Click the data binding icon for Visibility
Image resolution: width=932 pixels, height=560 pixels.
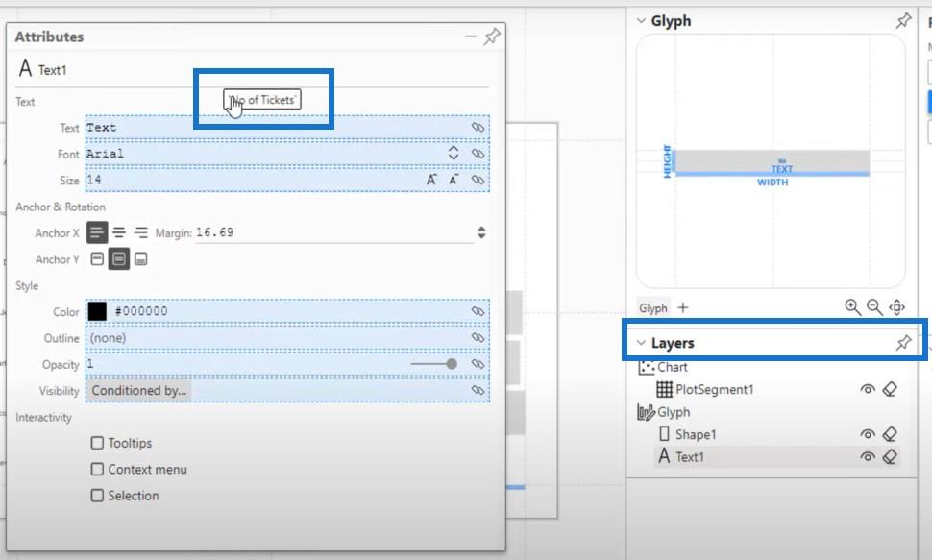(x=478, y=390)
